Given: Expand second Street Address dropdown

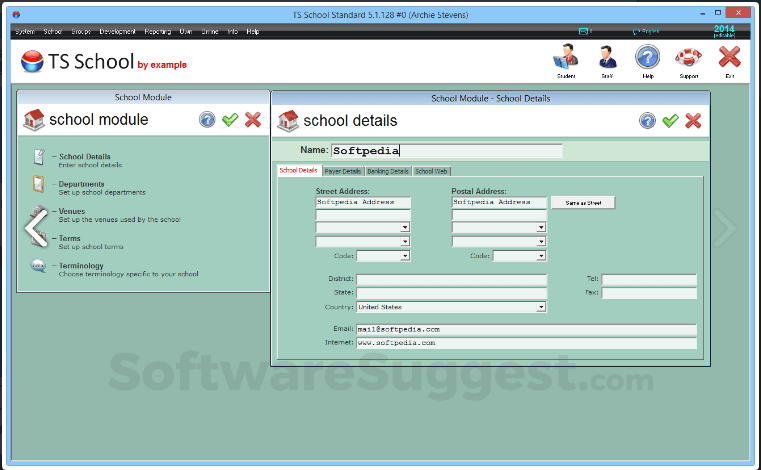Looking at the screenshot, I should click(405, 241).
